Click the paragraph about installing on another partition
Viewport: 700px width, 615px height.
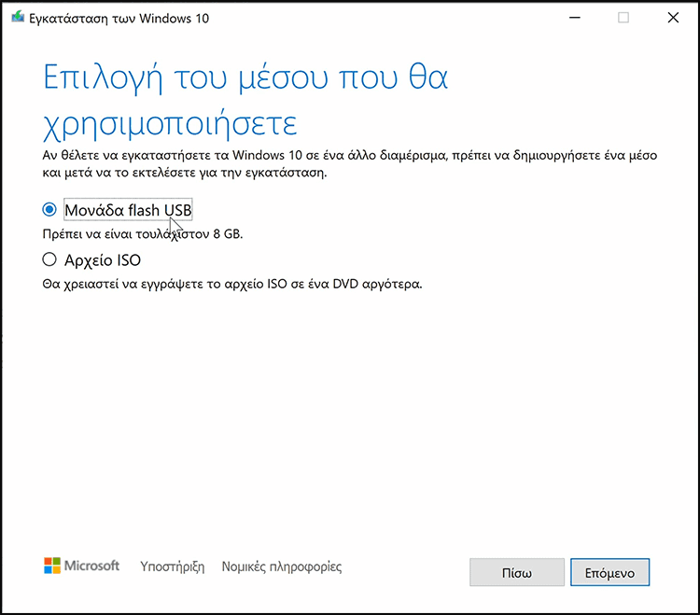[x=350, y=164]
